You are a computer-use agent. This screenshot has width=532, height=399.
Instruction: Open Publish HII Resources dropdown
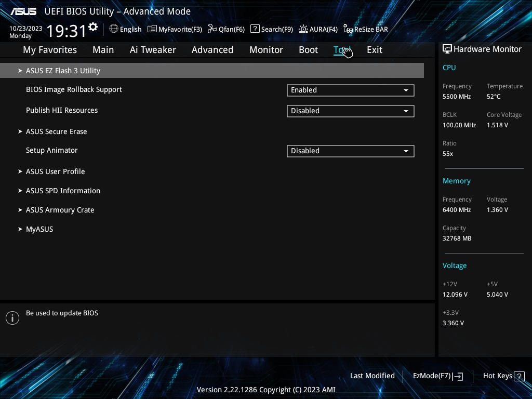(x=351, y=111)
